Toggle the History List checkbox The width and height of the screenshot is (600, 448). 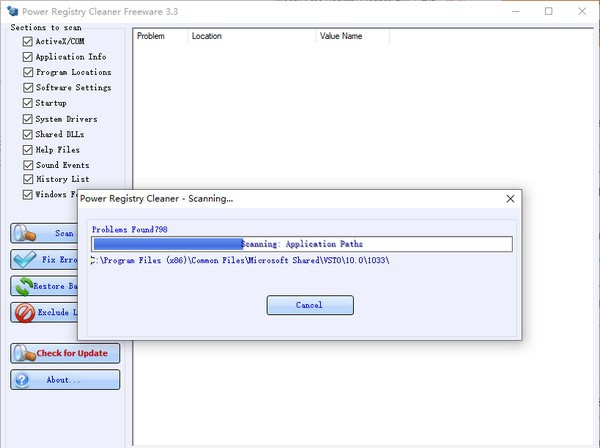click(x=28, y=179)
